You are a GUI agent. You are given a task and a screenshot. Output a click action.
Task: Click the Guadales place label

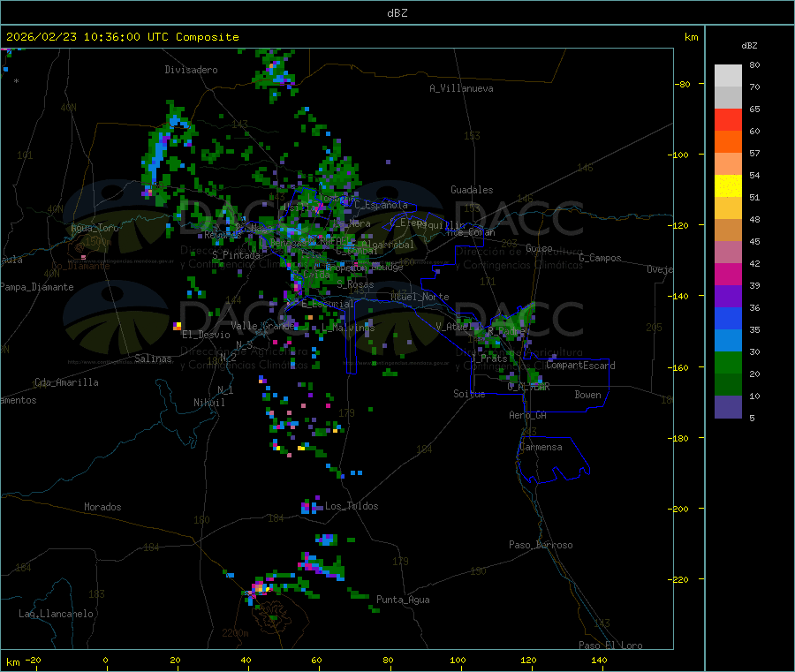[x=472, y=190]
